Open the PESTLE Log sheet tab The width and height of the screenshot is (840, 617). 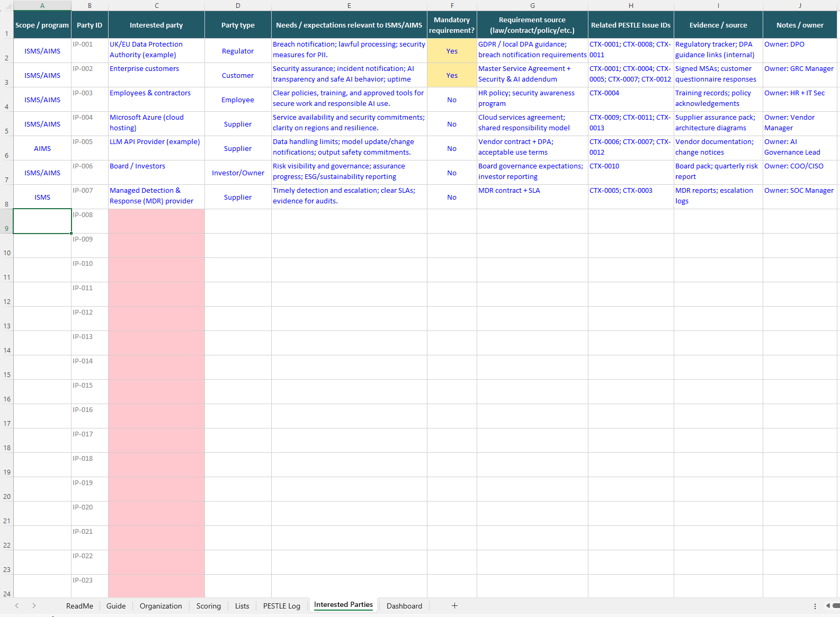(281, 606)
